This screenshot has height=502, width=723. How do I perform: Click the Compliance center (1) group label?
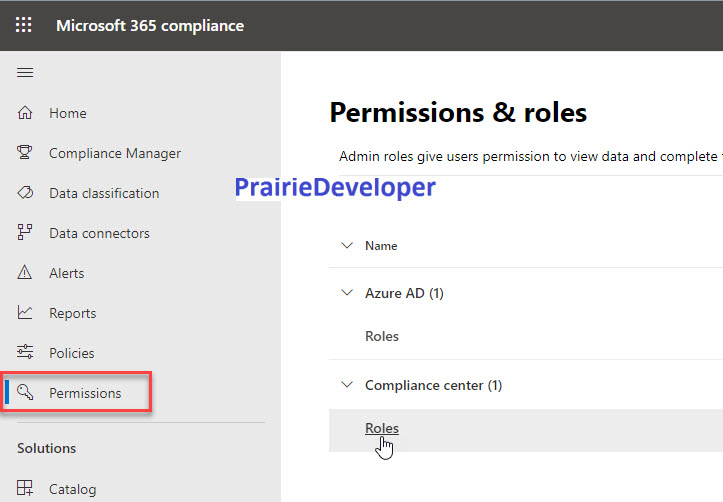coord(433,385)
